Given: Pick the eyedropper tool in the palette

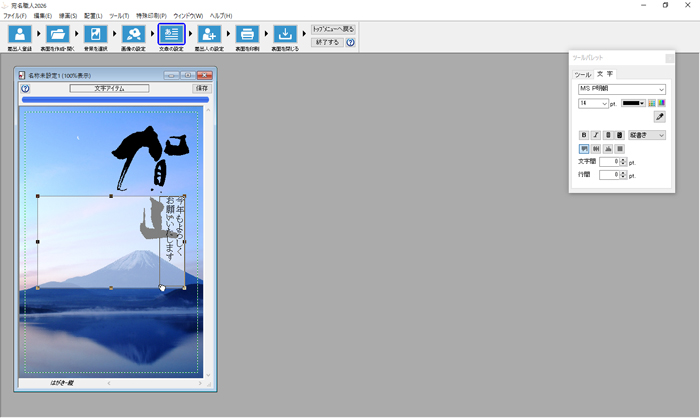Looking at the screenshot, I should tap(659, 117).
